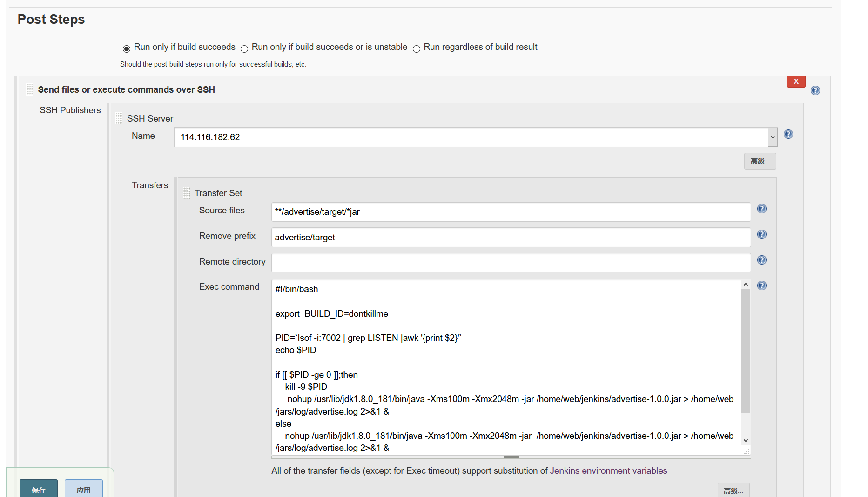Open help for the Remote directory field
The width and height of the screenshot is (868, 497).
click(x=761, y=260)
